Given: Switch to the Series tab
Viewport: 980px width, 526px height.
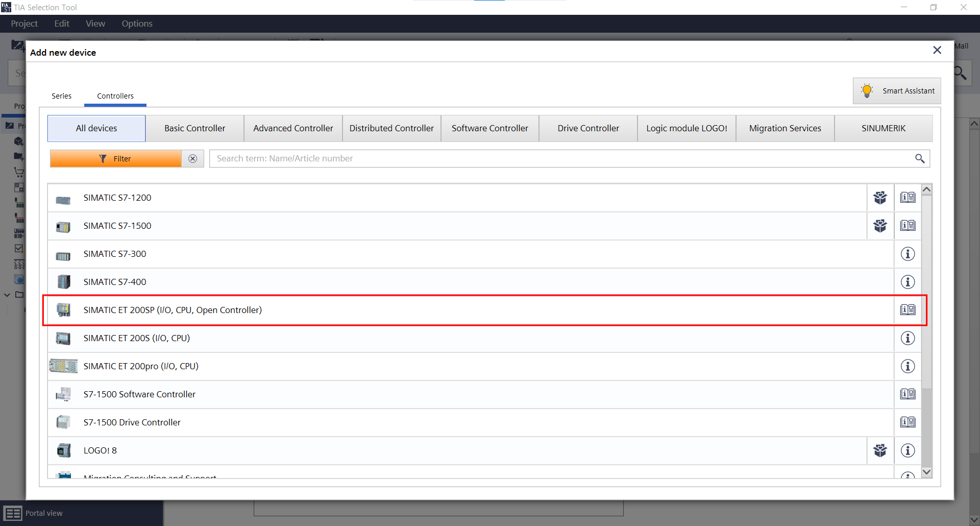Looking at the screenshot, I should tap(61, 96).
